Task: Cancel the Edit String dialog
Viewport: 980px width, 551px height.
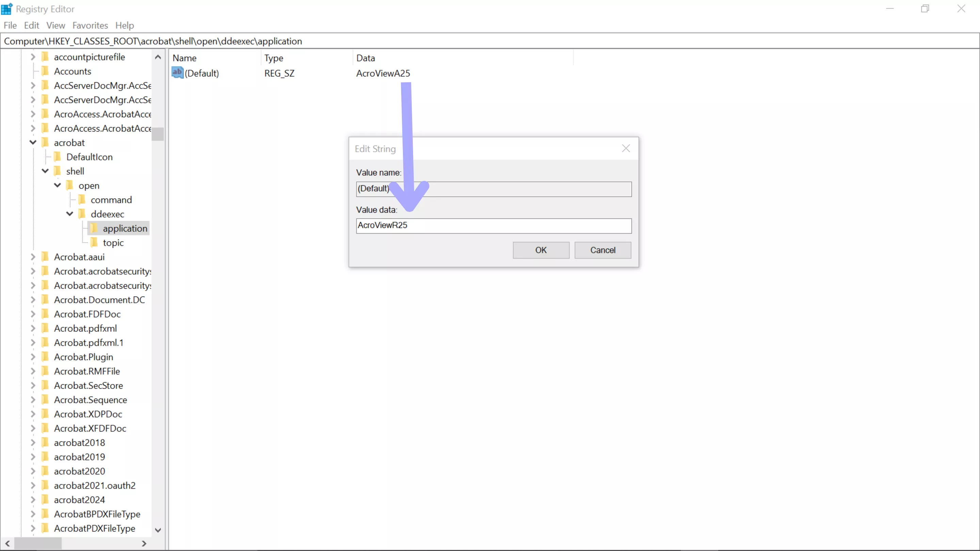Action: 602,250
